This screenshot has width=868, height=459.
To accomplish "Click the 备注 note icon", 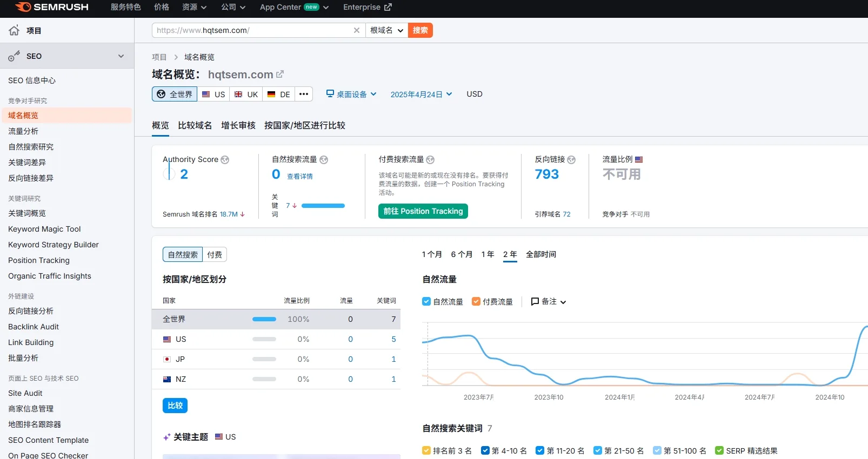I will (535, 301).
